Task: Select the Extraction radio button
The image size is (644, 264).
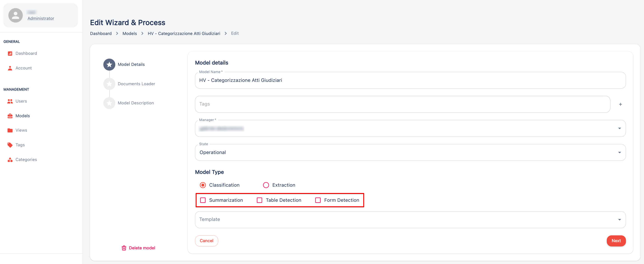Action: [266, 185]
